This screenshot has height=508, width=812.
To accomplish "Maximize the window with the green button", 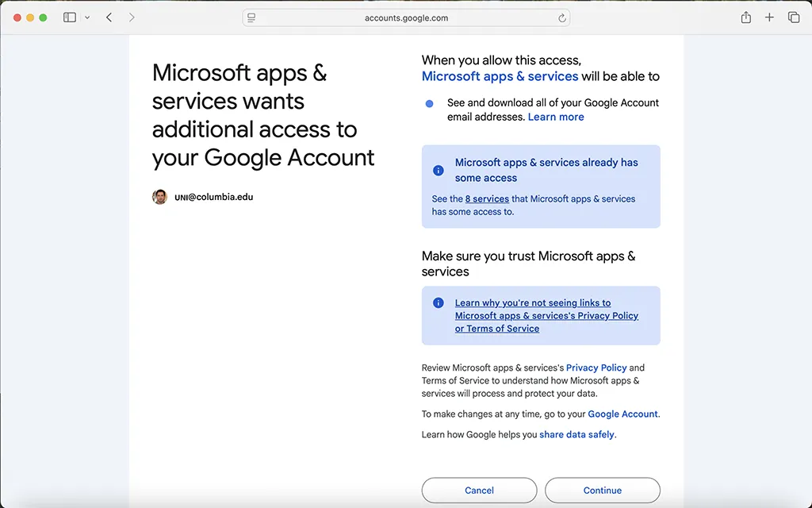I will pyautogui.click(x=43, y=17).
